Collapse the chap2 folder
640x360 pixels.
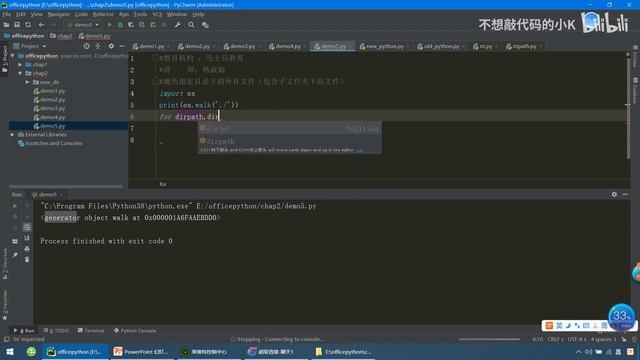point(20,73)
